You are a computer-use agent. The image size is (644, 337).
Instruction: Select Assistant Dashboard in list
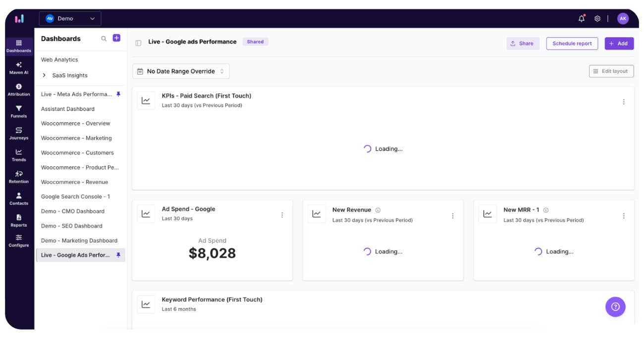click(67, 109)
